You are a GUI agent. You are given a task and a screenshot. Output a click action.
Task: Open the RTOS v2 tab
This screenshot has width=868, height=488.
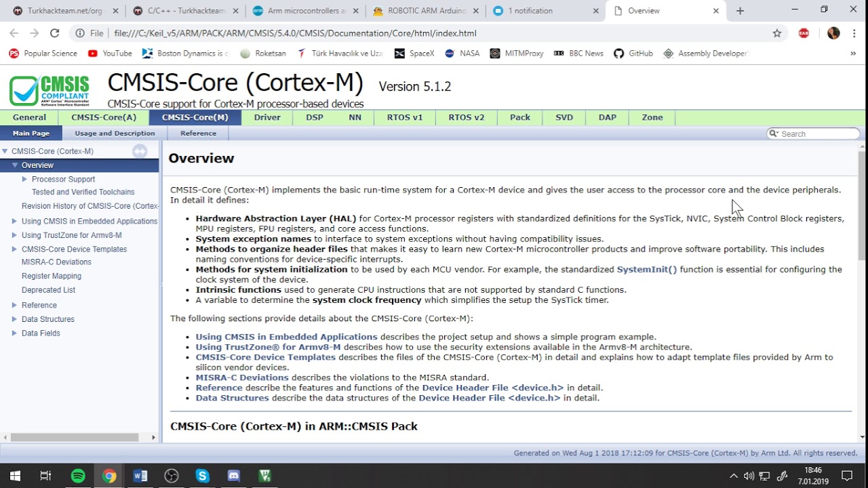467,117
